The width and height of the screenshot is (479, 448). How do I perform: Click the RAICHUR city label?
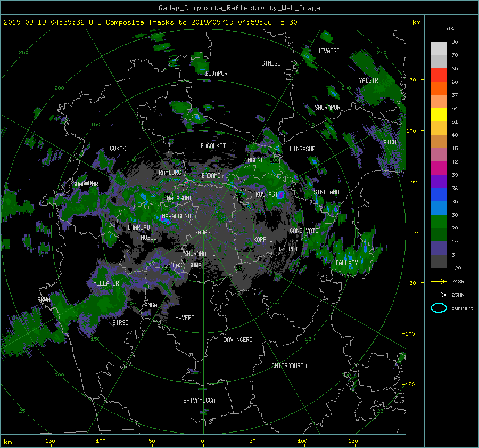(391, 142)
